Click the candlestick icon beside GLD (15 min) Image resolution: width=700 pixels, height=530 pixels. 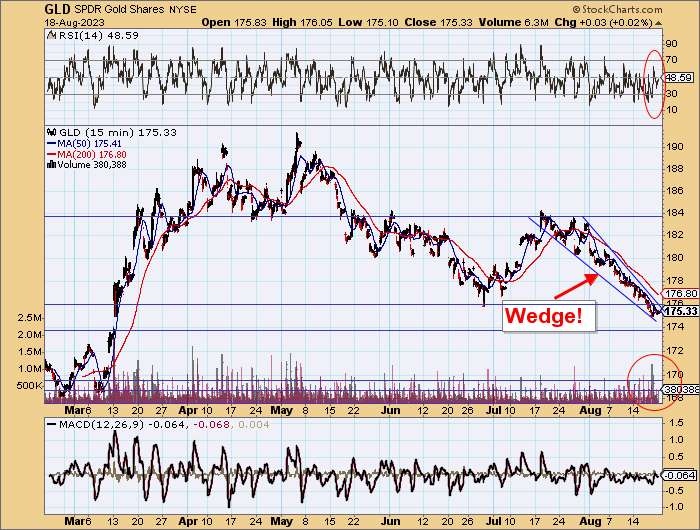coord(52,132)
